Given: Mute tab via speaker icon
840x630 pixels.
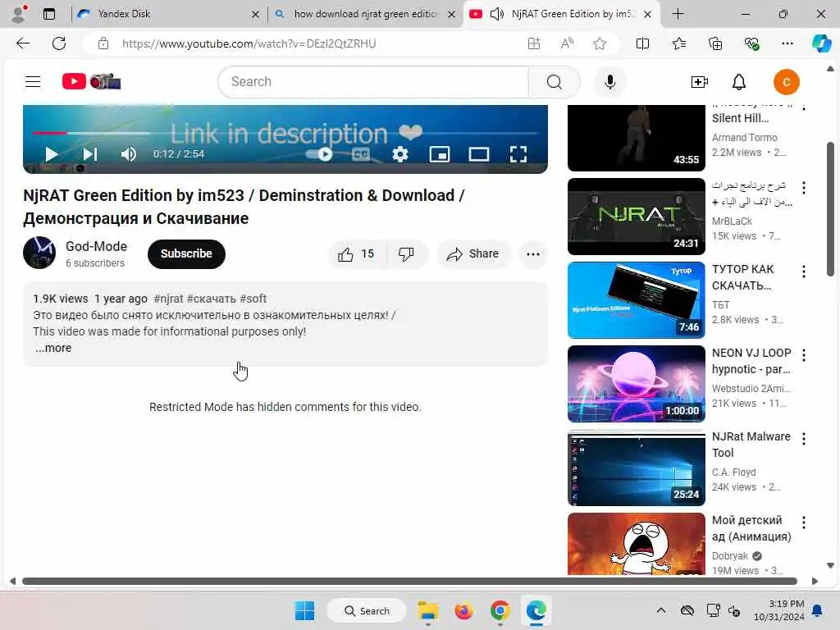Looking at the screenshot, I should coord(496,14).
